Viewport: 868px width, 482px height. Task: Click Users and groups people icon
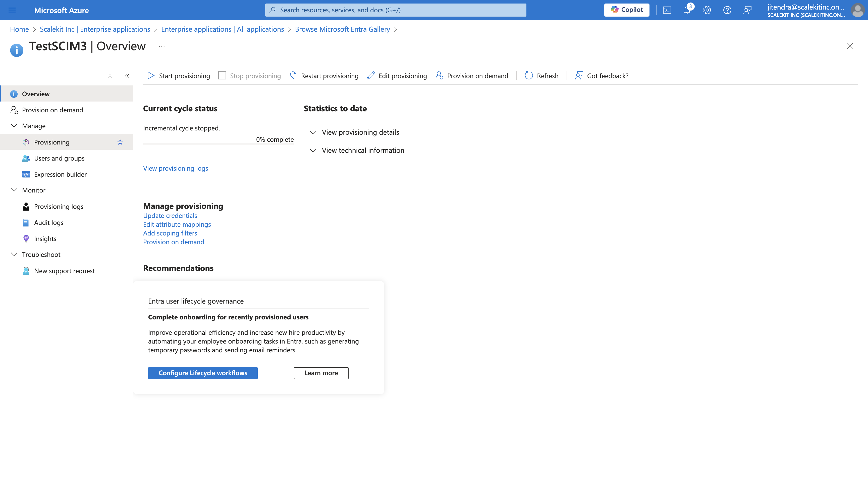click(x=26, y=158)
